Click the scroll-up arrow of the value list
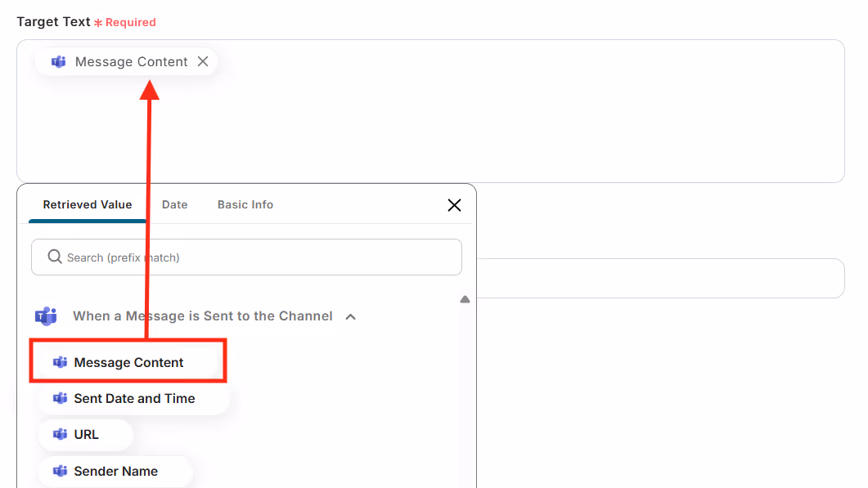868x488 pixels. pos(465,299)
